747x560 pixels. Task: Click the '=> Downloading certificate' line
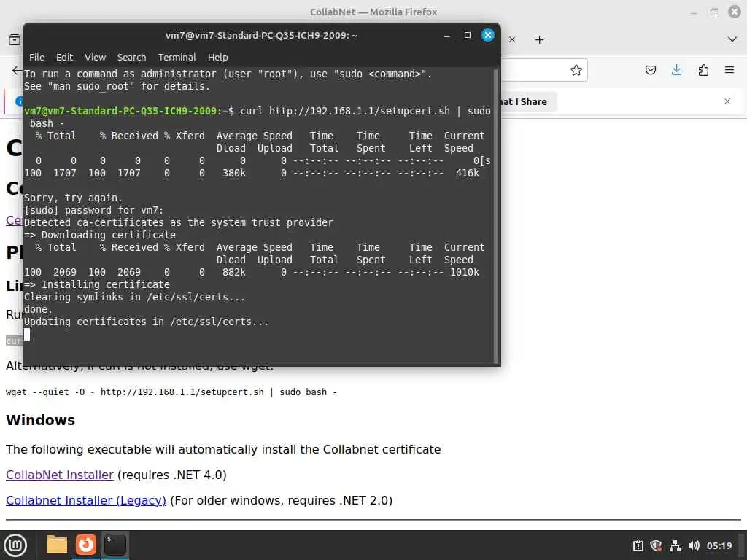coord(99,236)
